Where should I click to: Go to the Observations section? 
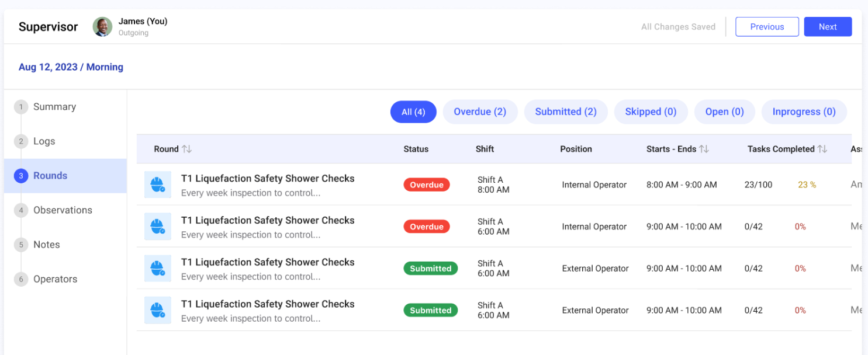click(x=63, y=210)
